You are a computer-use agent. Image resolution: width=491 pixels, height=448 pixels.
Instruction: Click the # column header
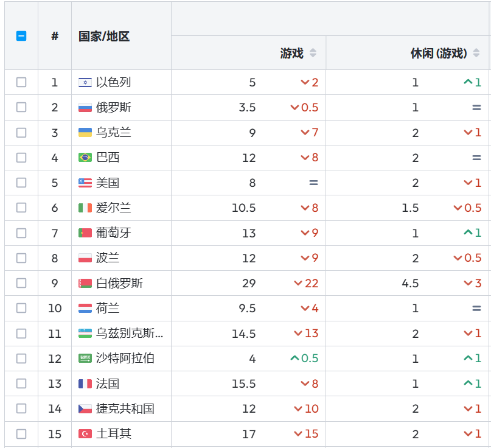(54, 36)
